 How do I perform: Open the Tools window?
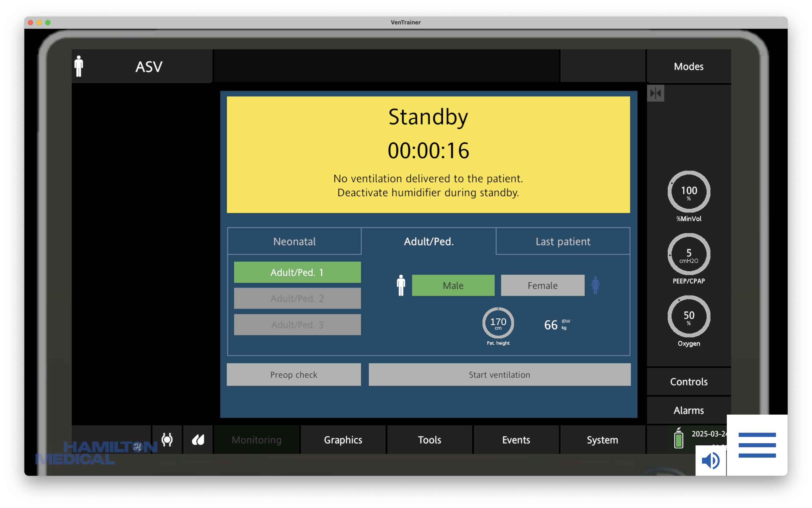tap(429, 440)
